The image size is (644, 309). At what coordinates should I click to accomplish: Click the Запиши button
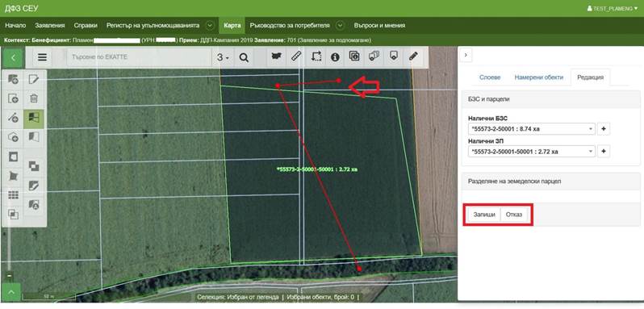coord(485,215)
